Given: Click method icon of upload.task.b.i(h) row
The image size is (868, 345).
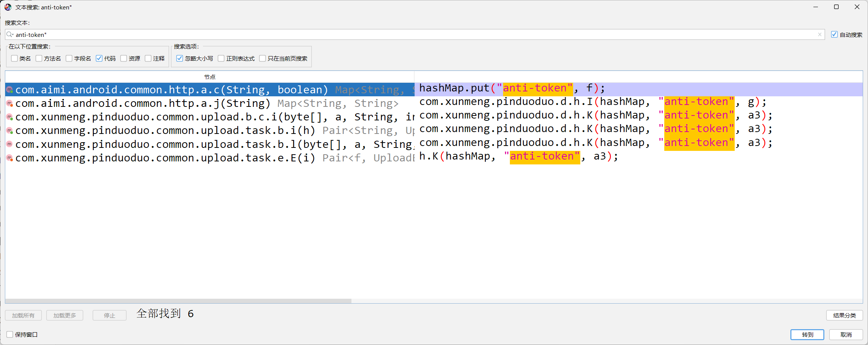Looking at the screenshot, I should (x=9, y=131).
